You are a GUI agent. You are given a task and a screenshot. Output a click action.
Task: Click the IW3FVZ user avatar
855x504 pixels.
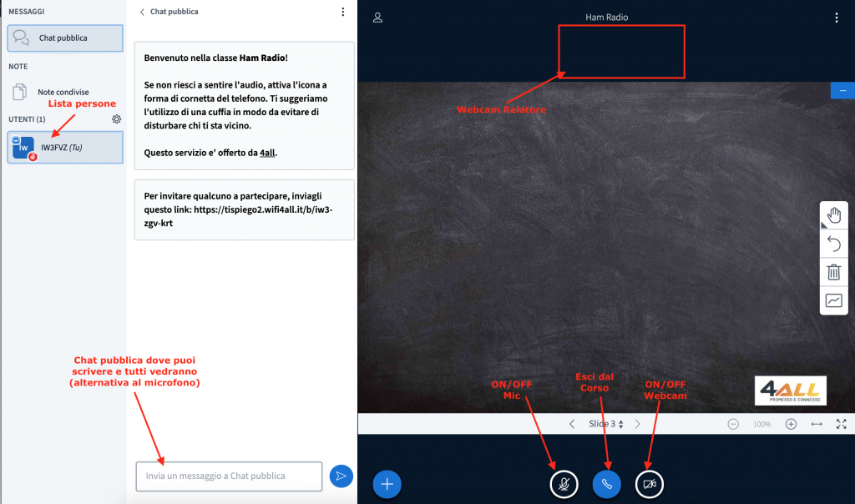[x=23, y=148]
